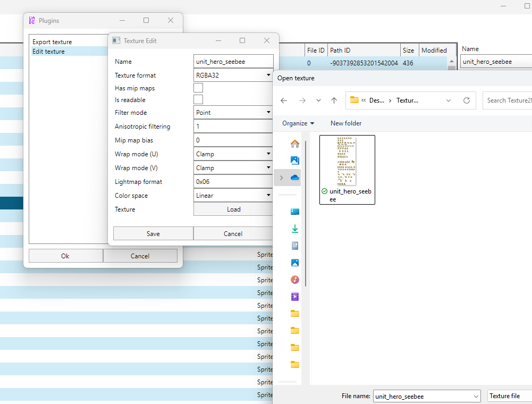The image size is (532, 404).
Task: Click the Load texture button
Action: pyautogui.click(x=233, y=209)
